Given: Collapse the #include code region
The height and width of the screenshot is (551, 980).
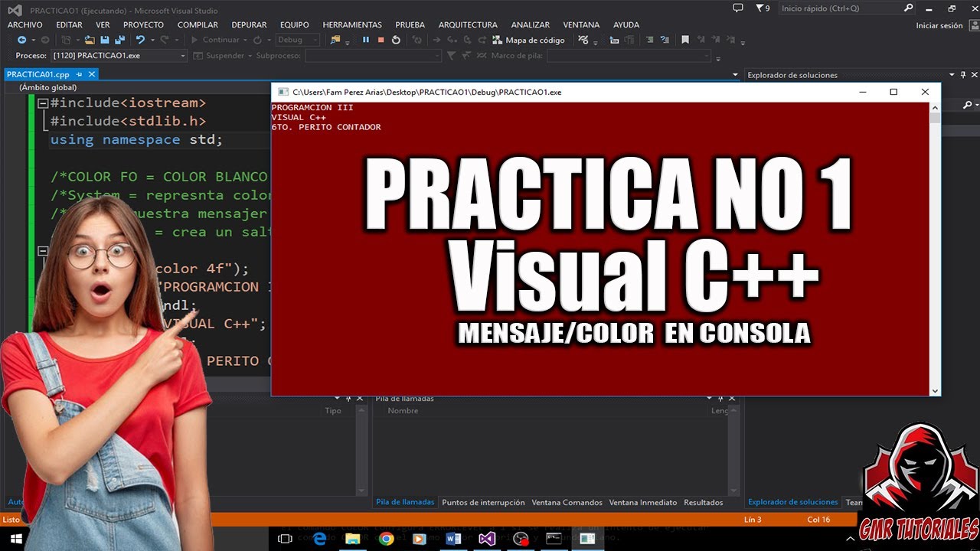Looking at the screenshot, I should point(44,103).
